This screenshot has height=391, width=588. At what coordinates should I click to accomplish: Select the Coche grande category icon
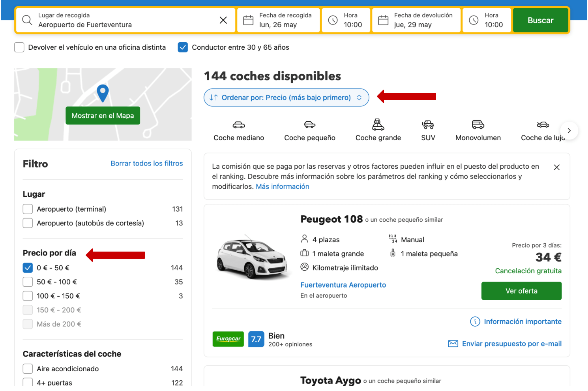(x=378, y=125)
